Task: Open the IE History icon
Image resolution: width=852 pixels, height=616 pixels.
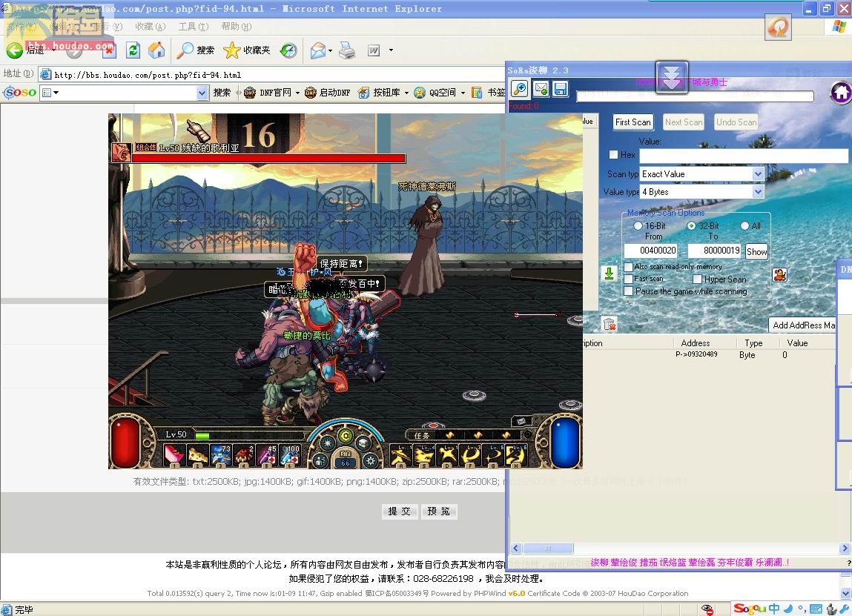Action: pyautogui.click(x=288, y=50)
